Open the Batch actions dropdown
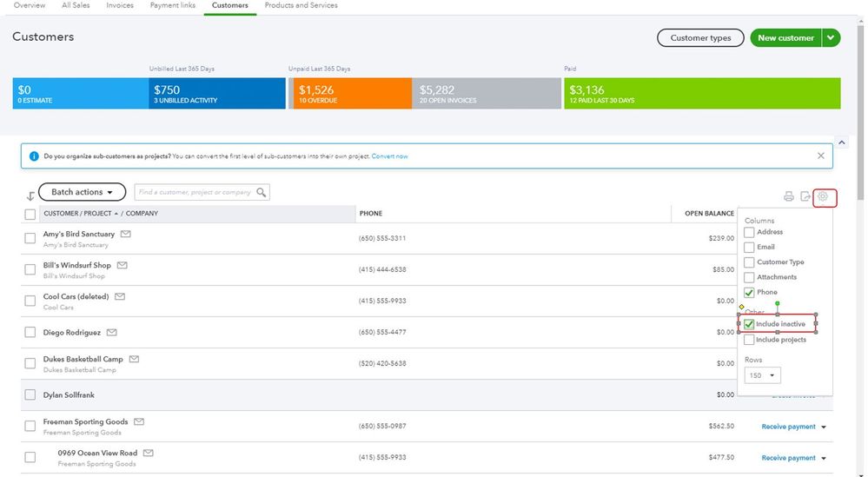The image size is (868, 477). (82, 192)
